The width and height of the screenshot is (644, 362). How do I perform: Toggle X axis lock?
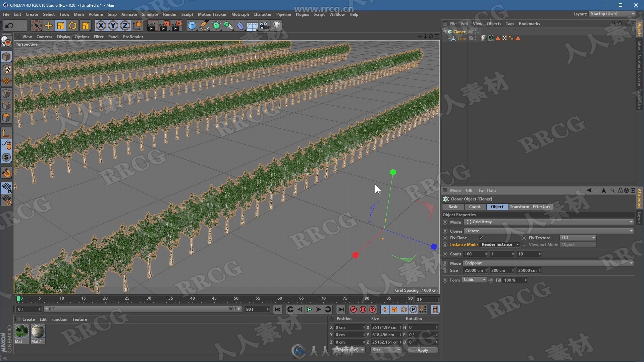[x=101, y=26]
